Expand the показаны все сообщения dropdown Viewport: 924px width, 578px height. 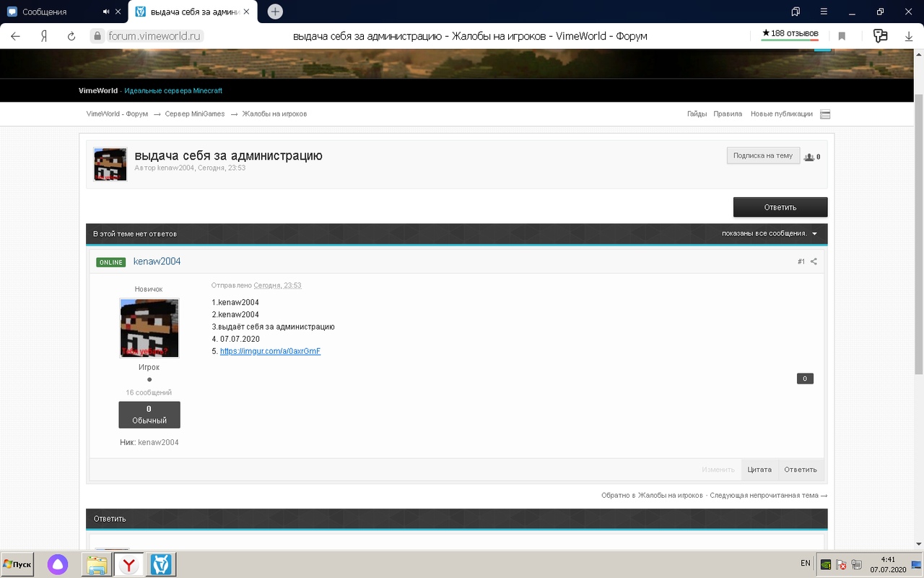point(770,234)
